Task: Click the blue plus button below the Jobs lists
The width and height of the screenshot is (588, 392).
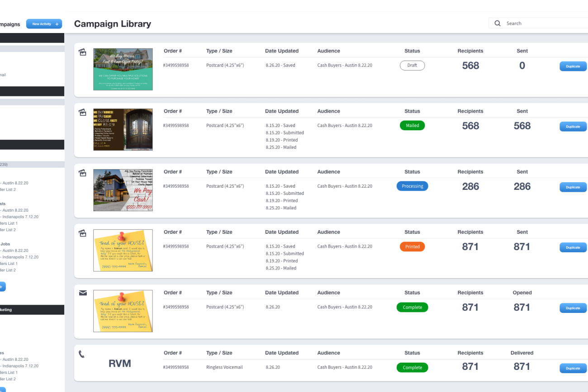Action: (x=1, y=287)
